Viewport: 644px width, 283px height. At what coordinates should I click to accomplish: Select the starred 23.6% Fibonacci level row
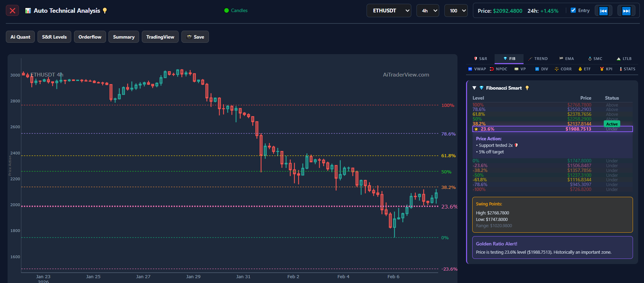click(552, 129)
